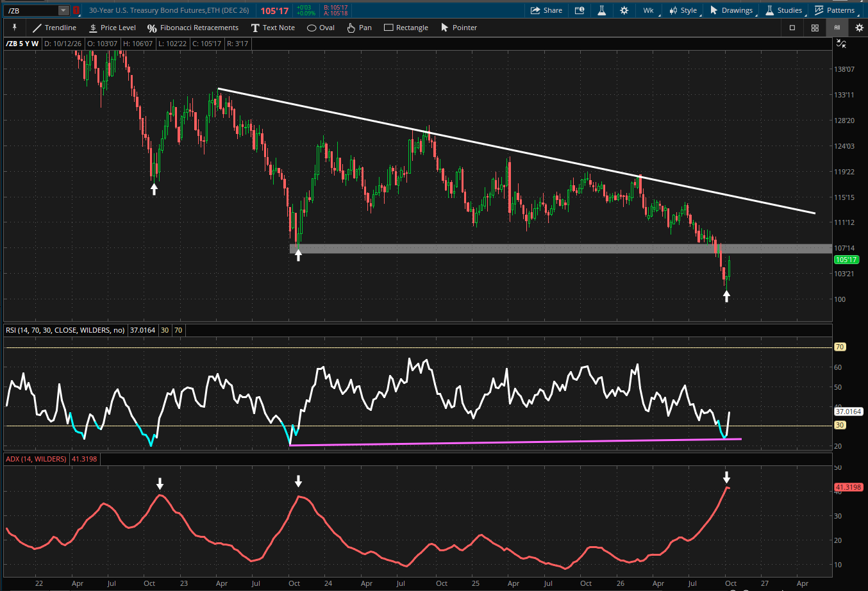This screenshot has height=591, width=868.
Task: Click the RSI 70 overbought level label
Action: point(840,347)
